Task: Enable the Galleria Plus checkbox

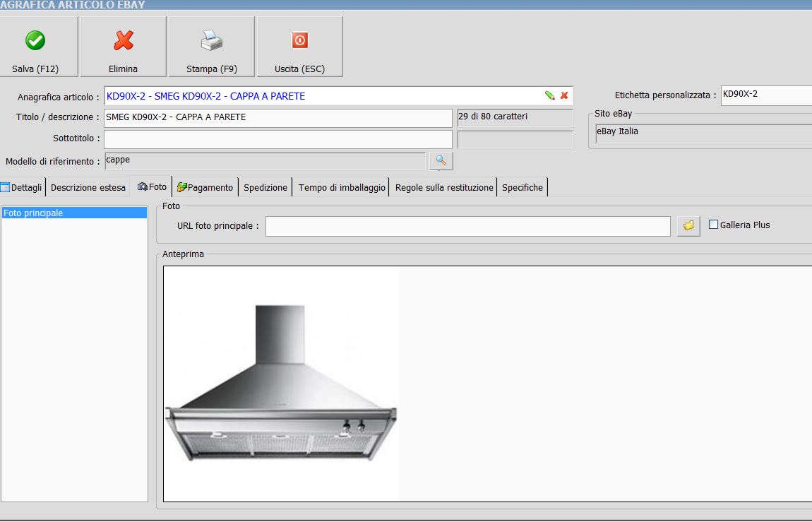Action: click(x=713, y=224)
